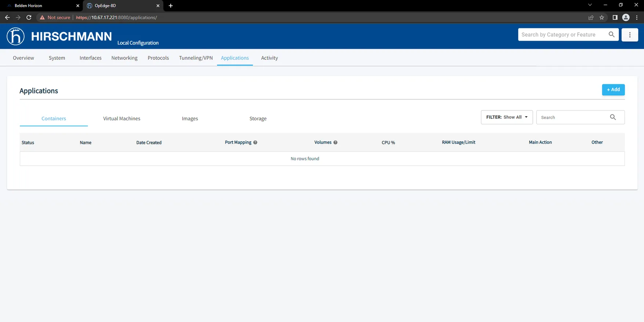
Task: Reload the page with the refresh icon
Action: [29, 17]
